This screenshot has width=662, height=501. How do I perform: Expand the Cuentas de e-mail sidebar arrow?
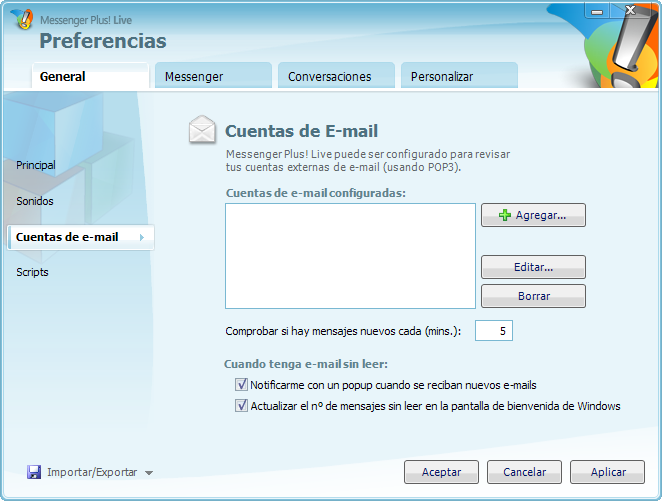click(x=141, y=237)
